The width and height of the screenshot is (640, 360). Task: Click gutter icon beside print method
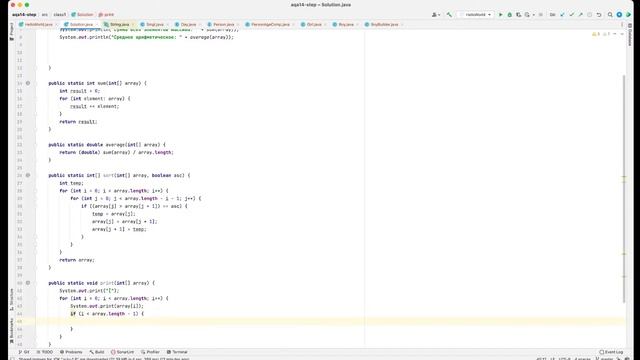tap(28, 283)
